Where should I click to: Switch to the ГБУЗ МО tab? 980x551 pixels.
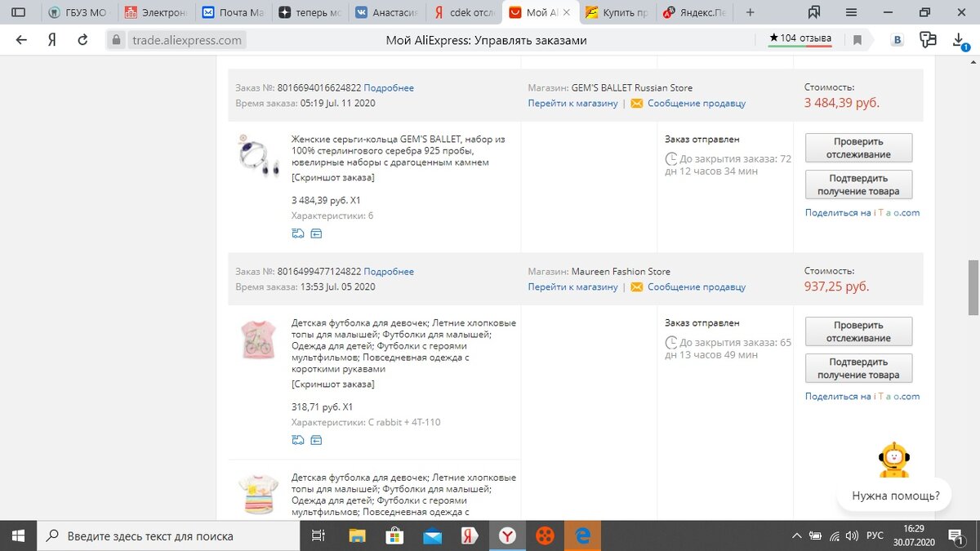point(80,12)
